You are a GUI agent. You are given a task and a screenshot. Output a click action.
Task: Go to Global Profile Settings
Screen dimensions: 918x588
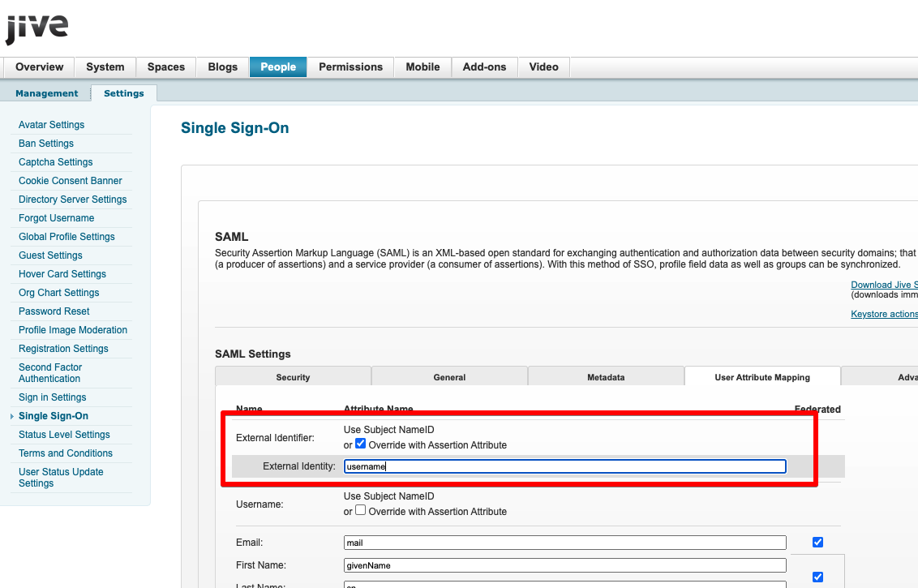[x=66, y=237]
